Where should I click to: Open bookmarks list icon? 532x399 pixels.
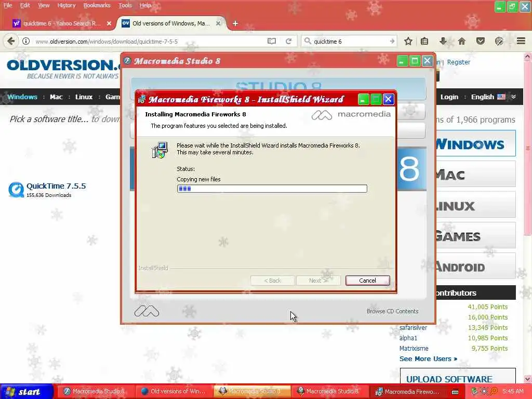424,41
